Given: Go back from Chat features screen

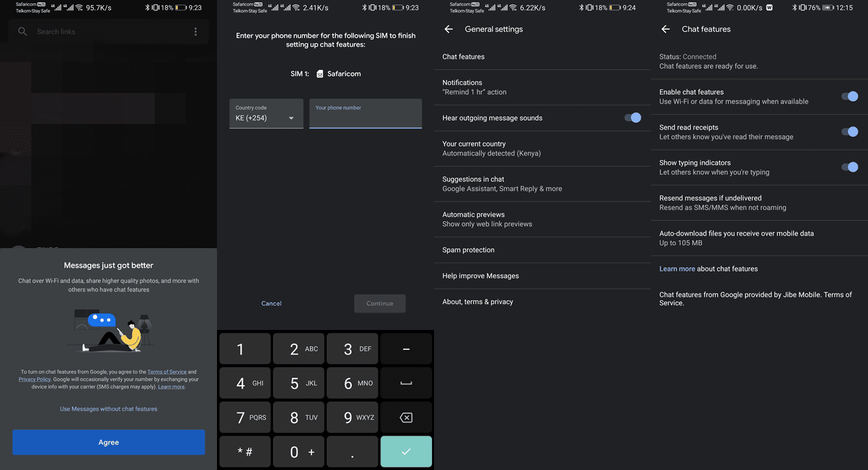Looking at the screenshot, I should (665, 29).
